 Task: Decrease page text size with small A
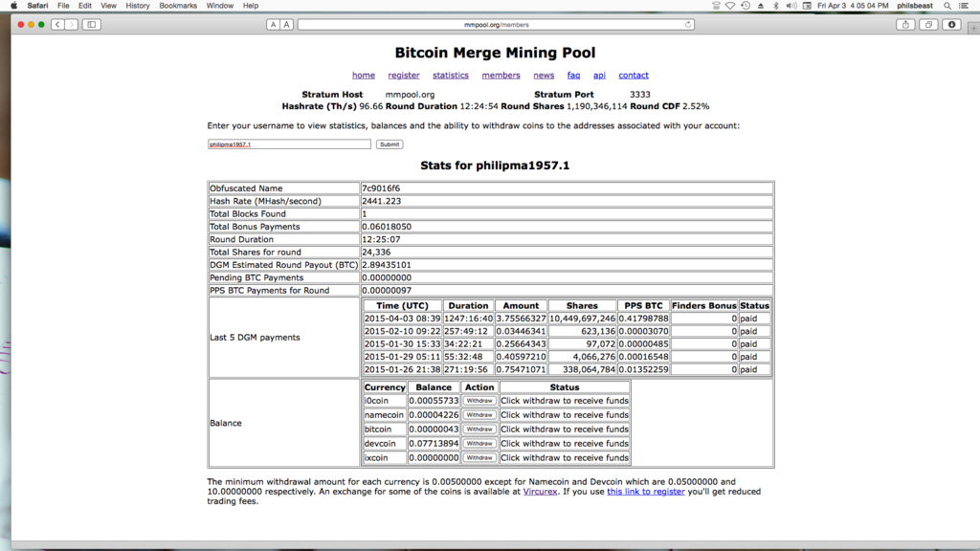coord(273,24)
